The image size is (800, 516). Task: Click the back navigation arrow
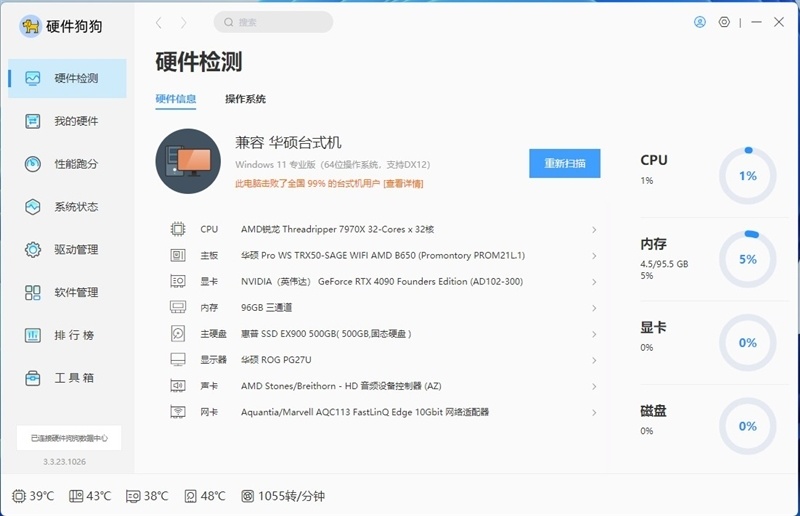click(159, 22)
